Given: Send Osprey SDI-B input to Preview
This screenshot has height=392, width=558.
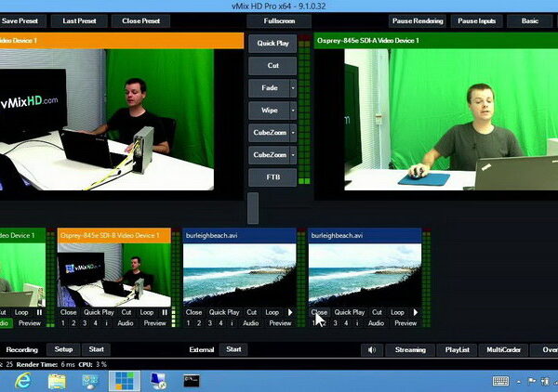Looking at the screenshot, I should click(154, 323).
